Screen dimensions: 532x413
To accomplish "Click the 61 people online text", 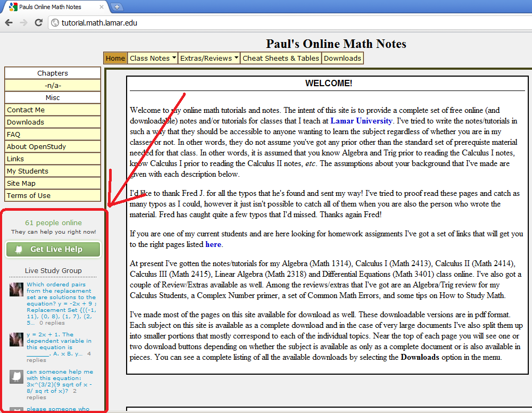I will tap(53, 222).
